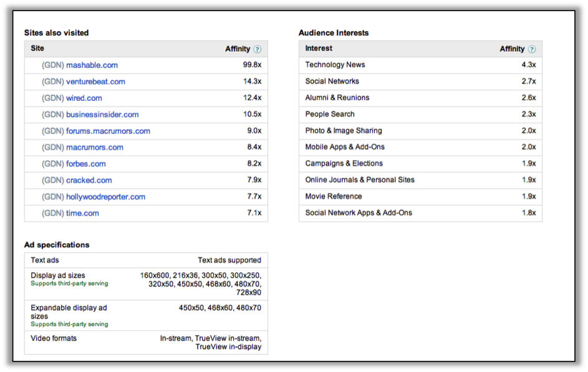Click the Affinity header in Sites table
Screen dimensions: 588x372
pyautogui.click(x=238, y=49)
